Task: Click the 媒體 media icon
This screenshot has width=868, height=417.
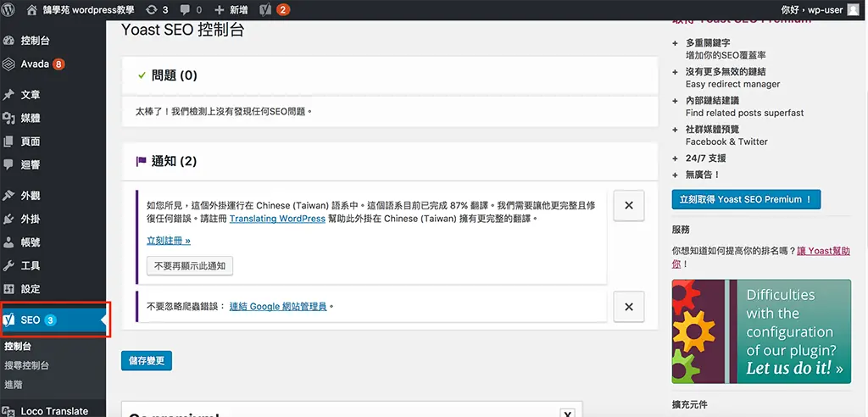Action: point(8,118)
